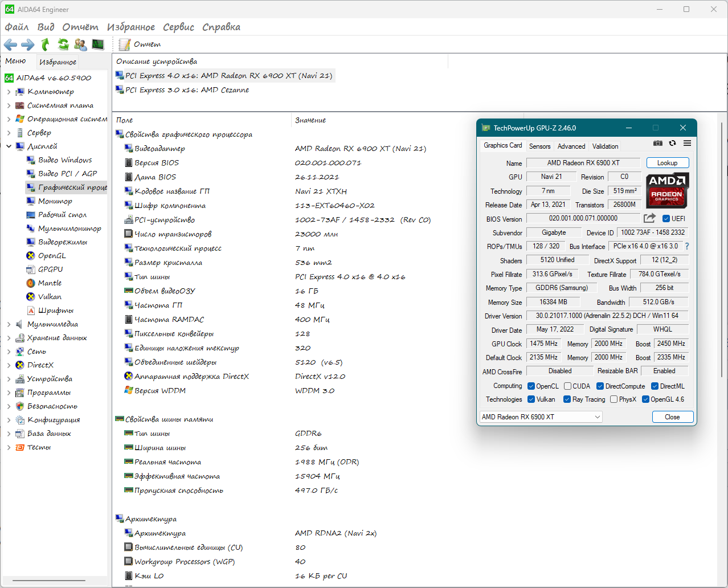Switch to the Advanced tab in GPU-Z
The image size is (728, 588).
pyautogui.click(x=571, y=146)
